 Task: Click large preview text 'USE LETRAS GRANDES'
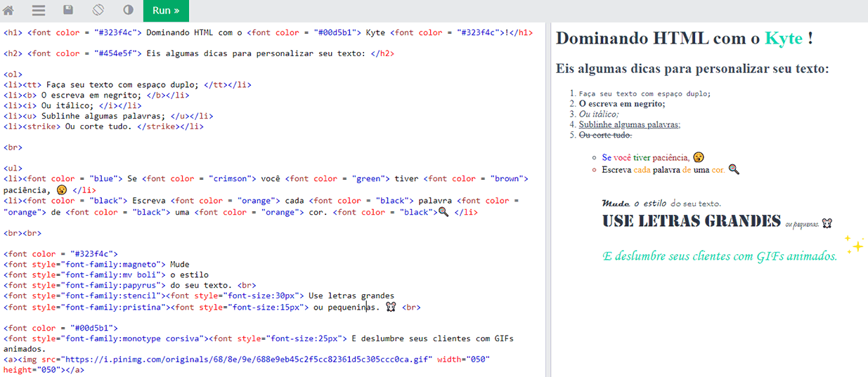point(692,221)
